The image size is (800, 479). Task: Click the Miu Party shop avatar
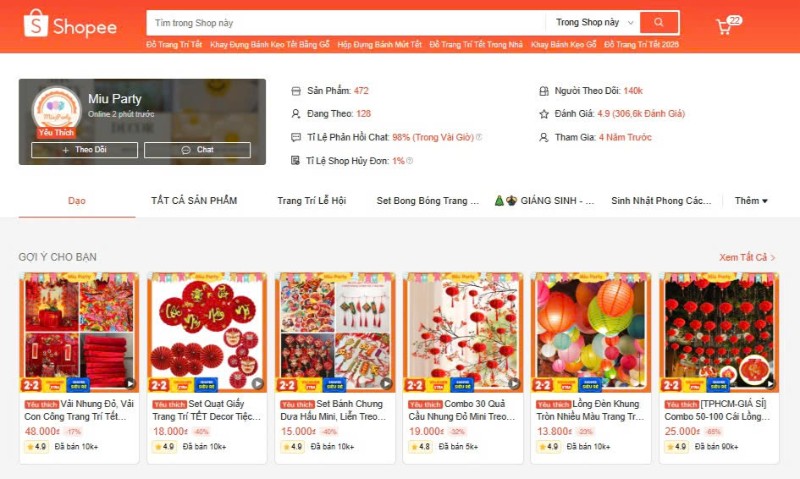point(56,111)
